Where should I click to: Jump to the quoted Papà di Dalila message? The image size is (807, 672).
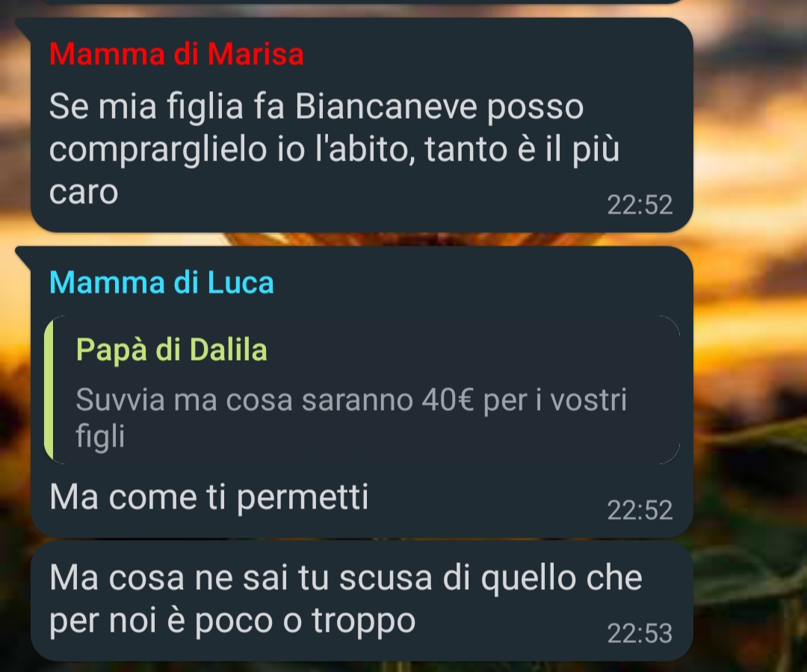pyautogui.click(x=362, y=390)
